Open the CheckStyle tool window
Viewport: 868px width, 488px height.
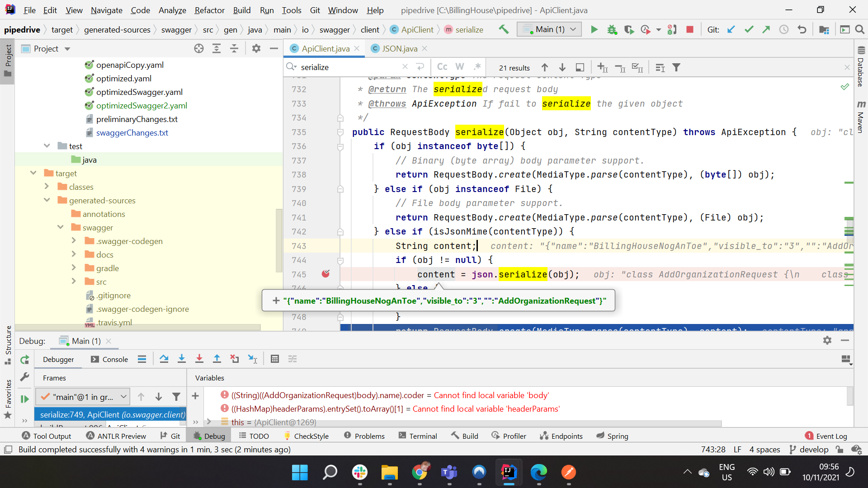point(306,436)
